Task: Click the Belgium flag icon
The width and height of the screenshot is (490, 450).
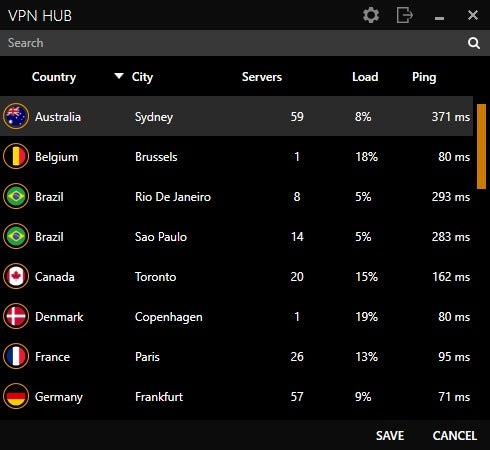Action: 16,156
